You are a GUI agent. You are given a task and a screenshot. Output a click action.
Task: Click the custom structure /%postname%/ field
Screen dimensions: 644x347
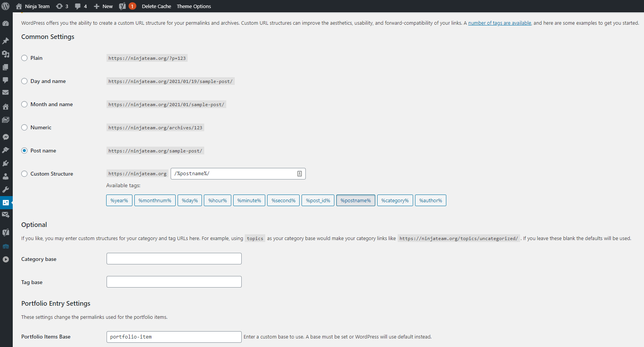pos(238,174)
